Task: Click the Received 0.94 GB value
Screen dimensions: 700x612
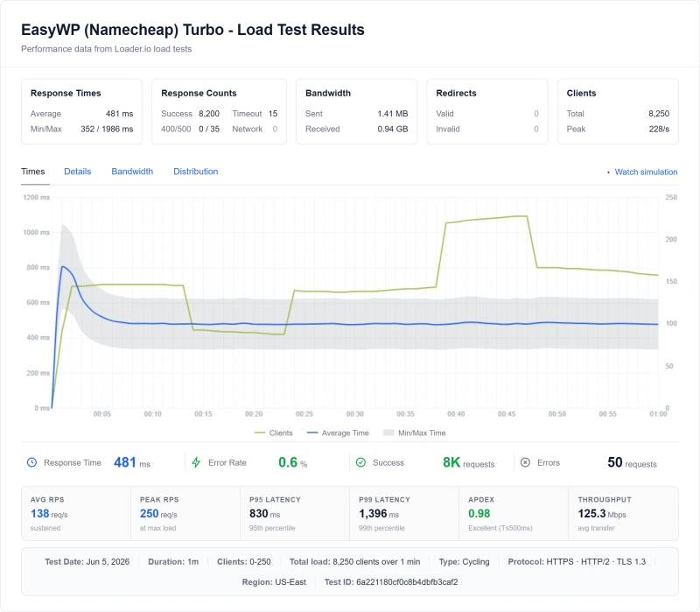Action: pyautogui.click(x=392, y=129)
